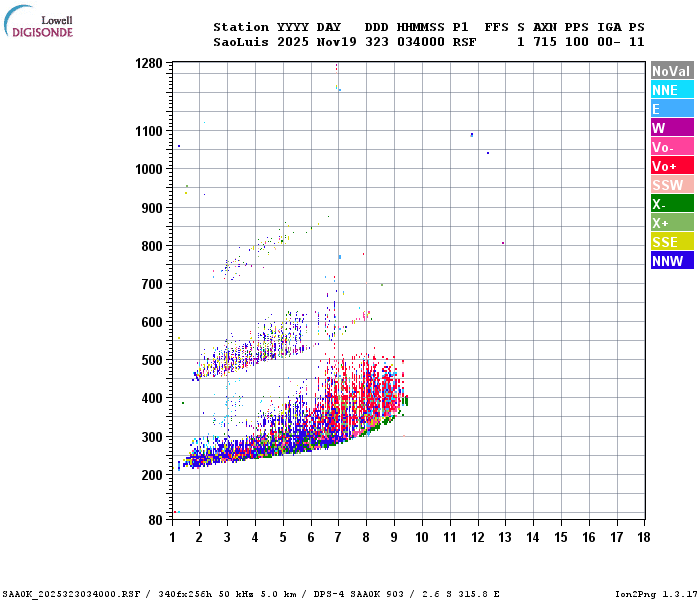
Task: Select the W purple legend swatch
Action: (x=672, y=128)
